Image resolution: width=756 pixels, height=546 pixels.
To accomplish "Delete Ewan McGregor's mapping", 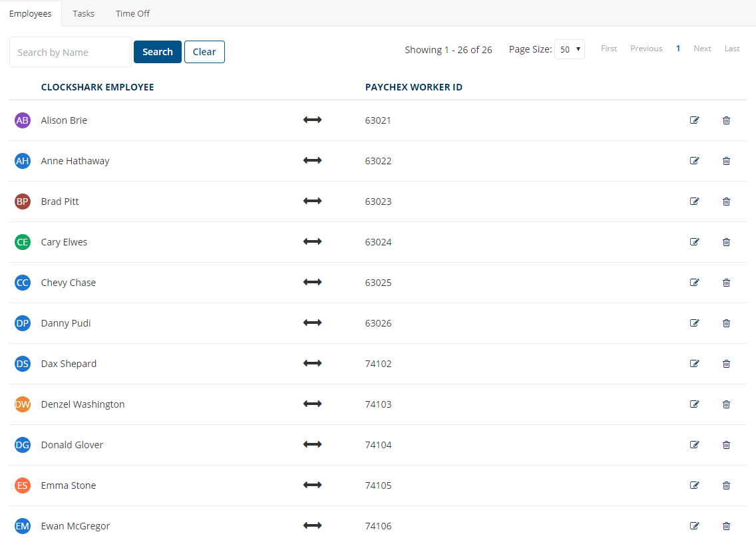I will point(726,525).
